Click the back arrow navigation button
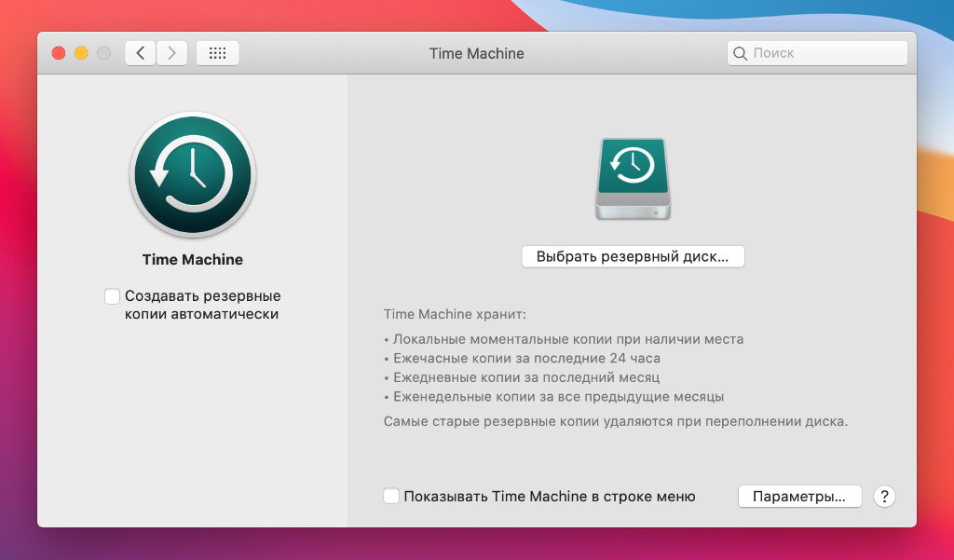The height and width of the screenshot is (560, 954). point(141,53)
